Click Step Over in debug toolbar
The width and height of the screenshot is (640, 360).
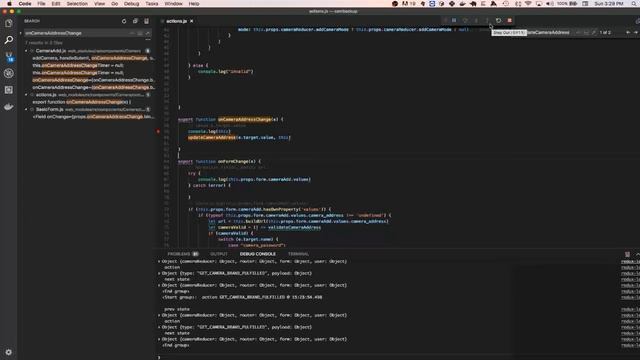click(x=465, y=20)
